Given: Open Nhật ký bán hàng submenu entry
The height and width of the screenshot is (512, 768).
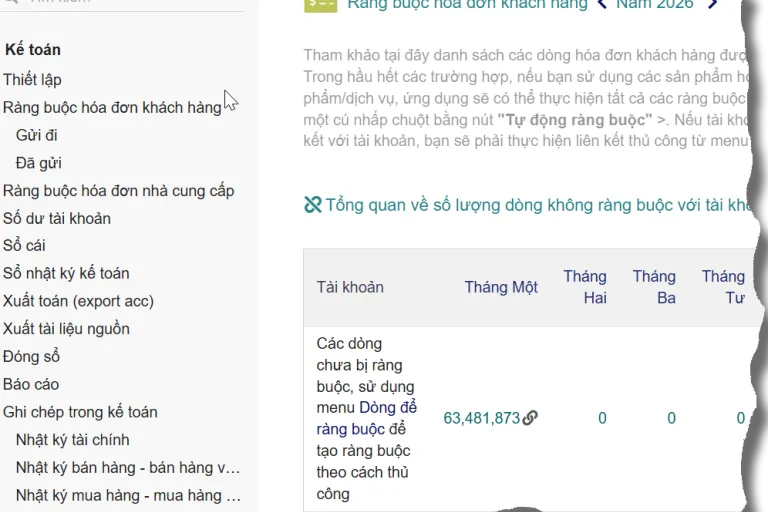Looking at the screenshot, I should coord(128,468).
